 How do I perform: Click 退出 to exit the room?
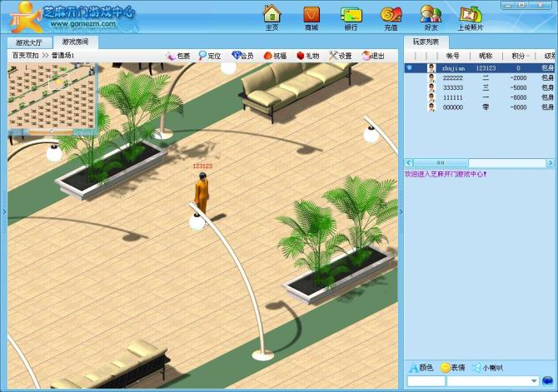(373, 56)
